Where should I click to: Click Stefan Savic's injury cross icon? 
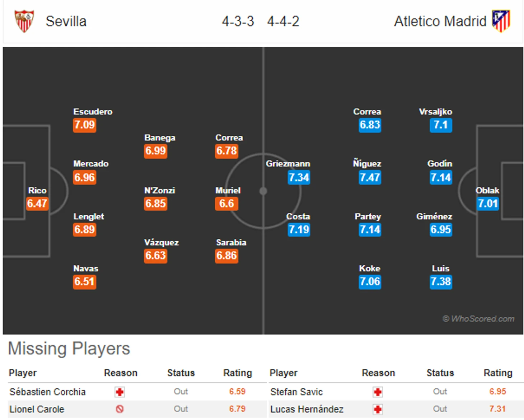pos(378,392)
